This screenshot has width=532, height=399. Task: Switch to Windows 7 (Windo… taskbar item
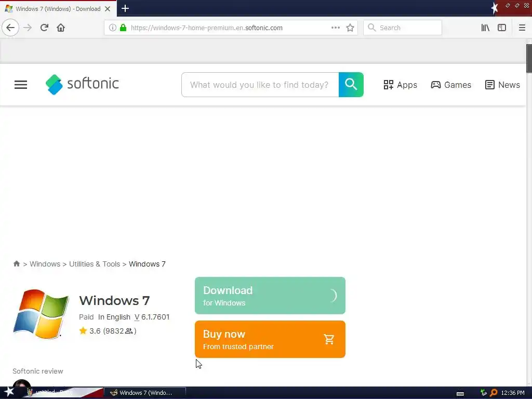pyautogui.click(x=145, y=393)
